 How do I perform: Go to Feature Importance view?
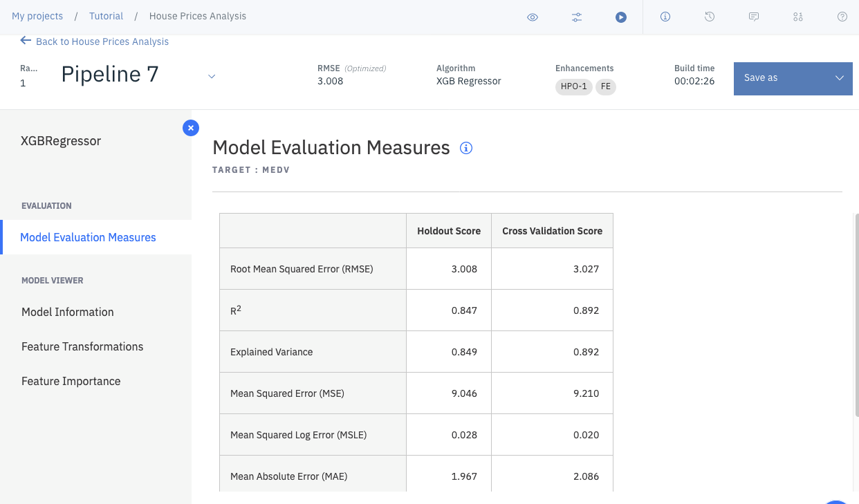[71, 381]
